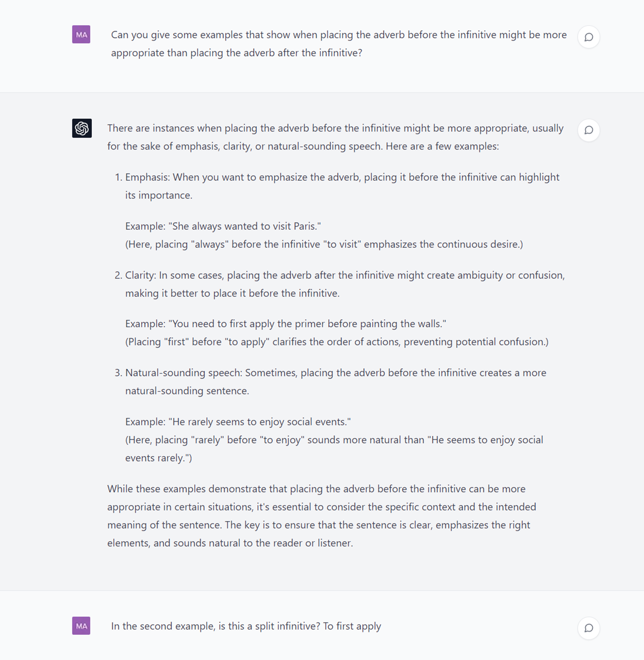The image size is (644, 660).
Task: Click the MA avatar on the first message
Action: 81,35
